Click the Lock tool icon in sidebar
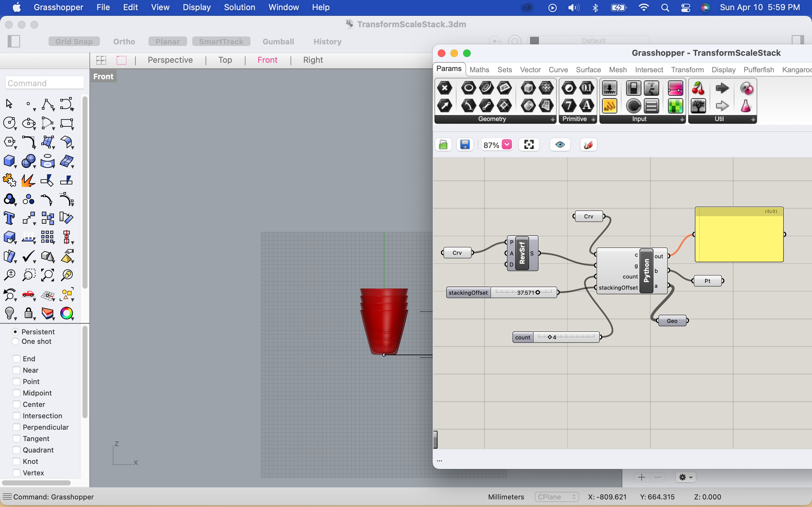 point(29,313)
